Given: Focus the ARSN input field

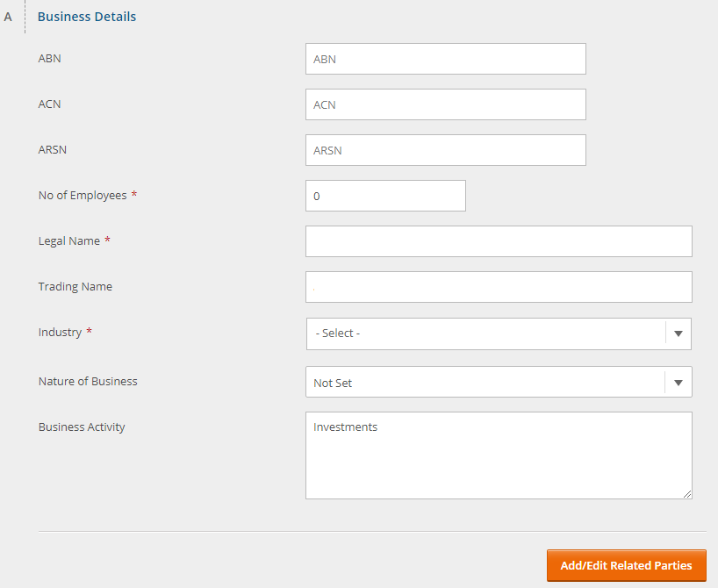Looking at the screenshot, I should pyautogui.click(x=446, y=150).
